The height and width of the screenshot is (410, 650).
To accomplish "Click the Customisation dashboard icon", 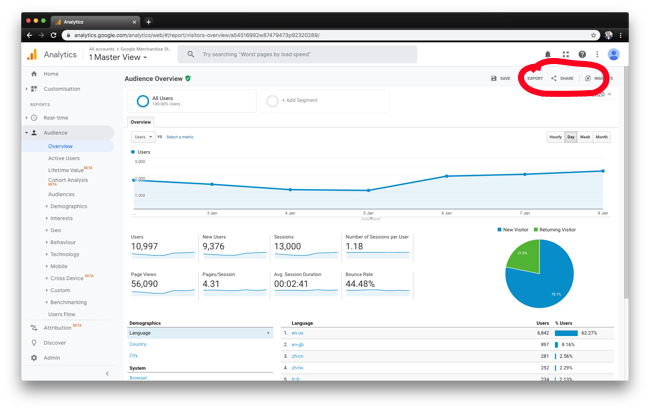I will (x=34, y=89).
